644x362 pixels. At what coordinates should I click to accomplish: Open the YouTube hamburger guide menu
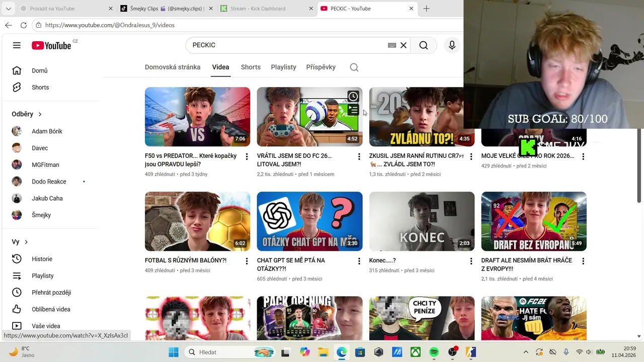17,45
